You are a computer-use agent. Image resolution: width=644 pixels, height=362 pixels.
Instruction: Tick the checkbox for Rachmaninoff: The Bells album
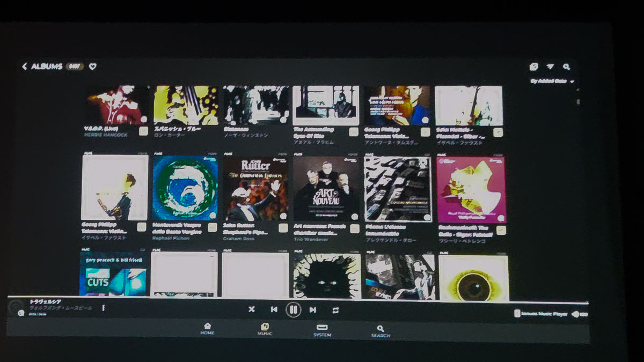pyautogui.click(x=500, y=230)
